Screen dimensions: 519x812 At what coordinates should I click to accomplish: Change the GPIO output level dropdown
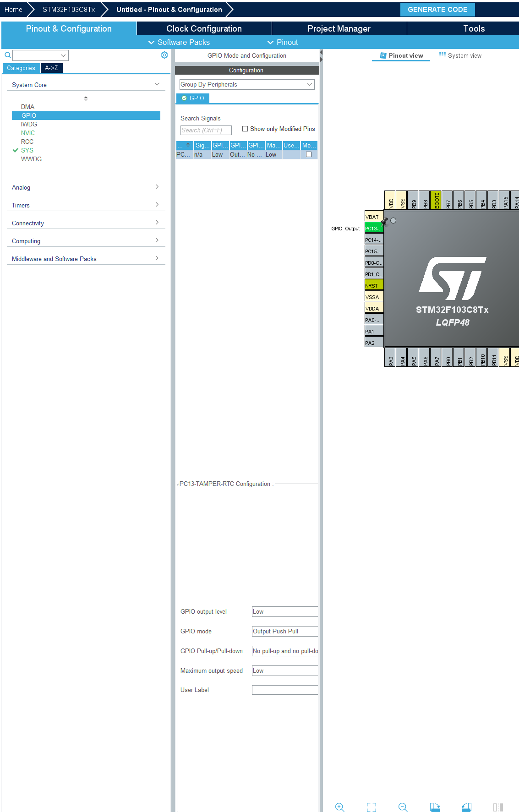285,611
